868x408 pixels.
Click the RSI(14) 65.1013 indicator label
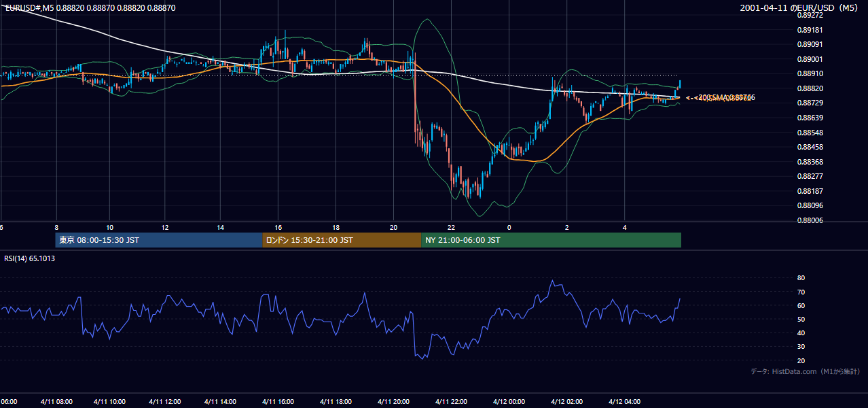coord(30,258)
